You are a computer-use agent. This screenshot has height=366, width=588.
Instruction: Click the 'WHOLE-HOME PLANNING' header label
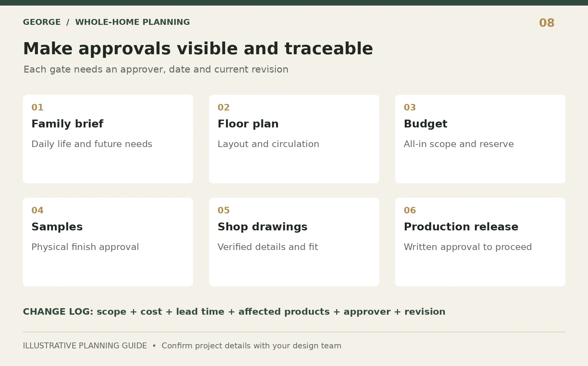point(132,22)
